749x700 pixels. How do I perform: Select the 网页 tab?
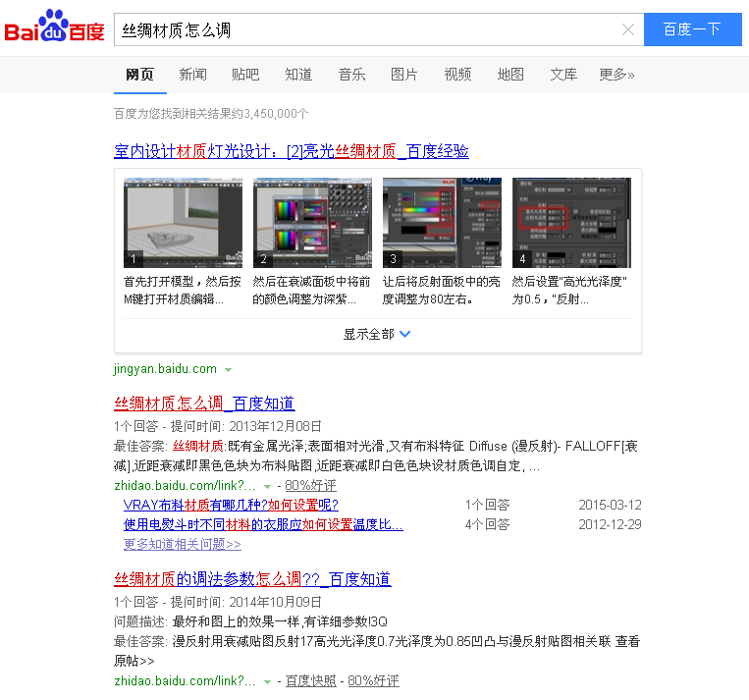point(140,75)
